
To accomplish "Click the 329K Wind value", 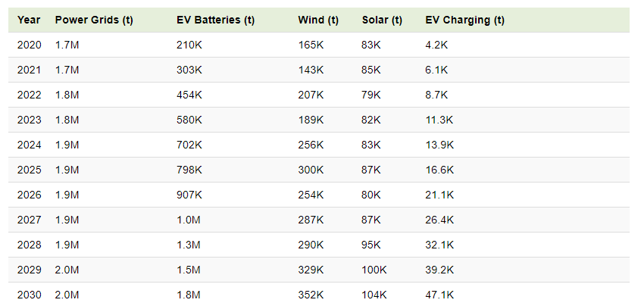I will click(311, 270).
